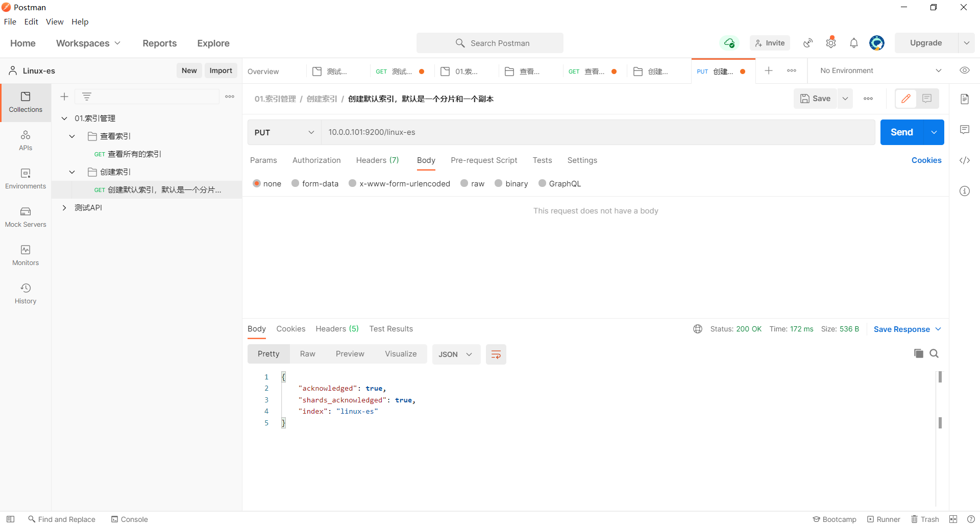Image resolution: width=980 pixels, height=526 pixels.
Task: Open the Workspaces menu
Action: (88, 43)
